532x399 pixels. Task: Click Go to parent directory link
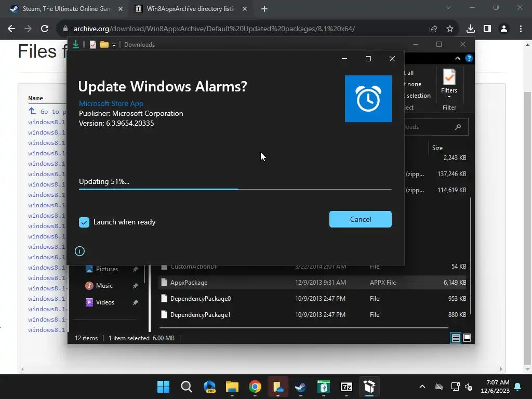tap(47, 111)
